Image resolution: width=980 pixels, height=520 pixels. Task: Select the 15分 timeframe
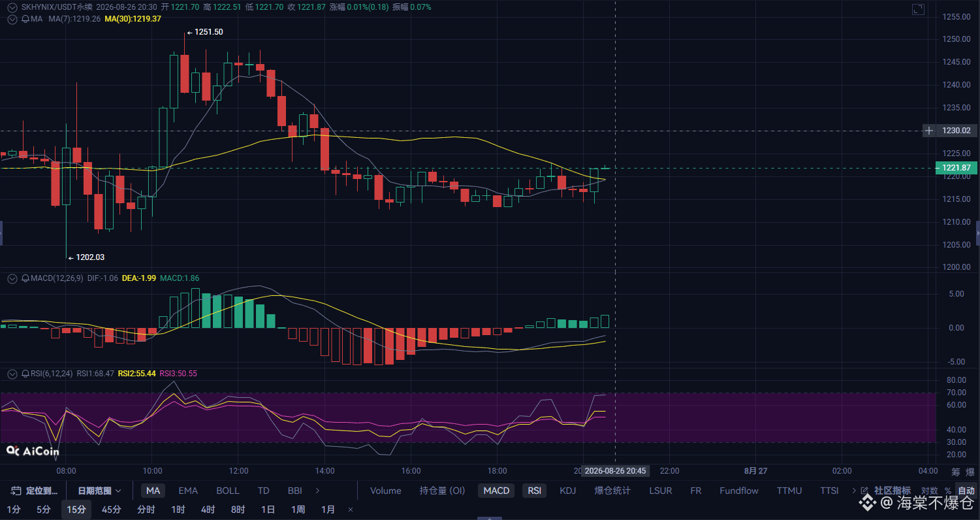pos(76,510)
